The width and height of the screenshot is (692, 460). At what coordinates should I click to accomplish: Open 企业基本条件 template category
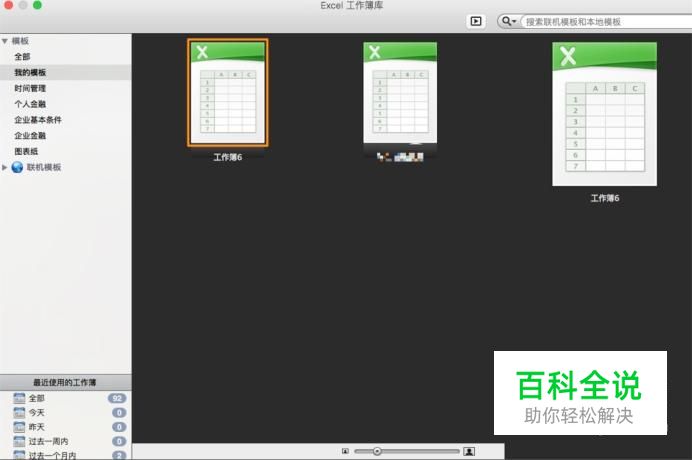(38, 120)
